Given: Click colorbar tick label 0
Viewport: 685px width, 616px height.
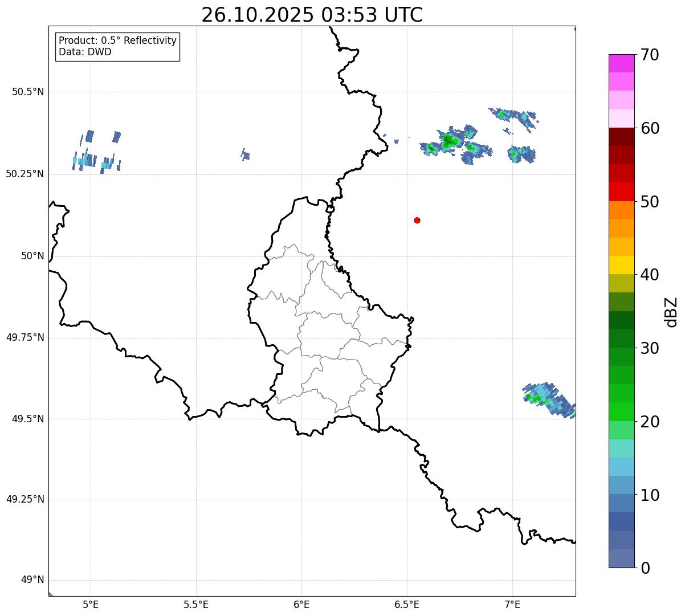Looking at the screenshot, I should [x=645, y=568].
